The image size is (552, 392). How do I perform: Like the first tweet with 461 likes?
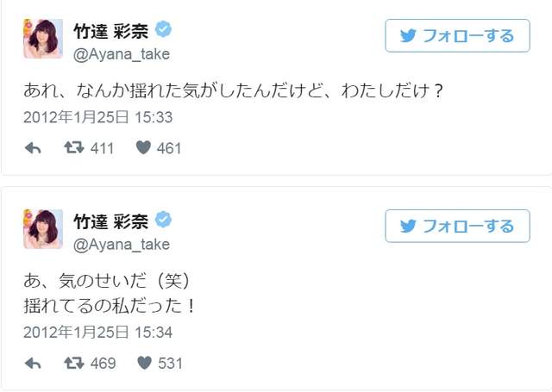(x=144, y=148)
